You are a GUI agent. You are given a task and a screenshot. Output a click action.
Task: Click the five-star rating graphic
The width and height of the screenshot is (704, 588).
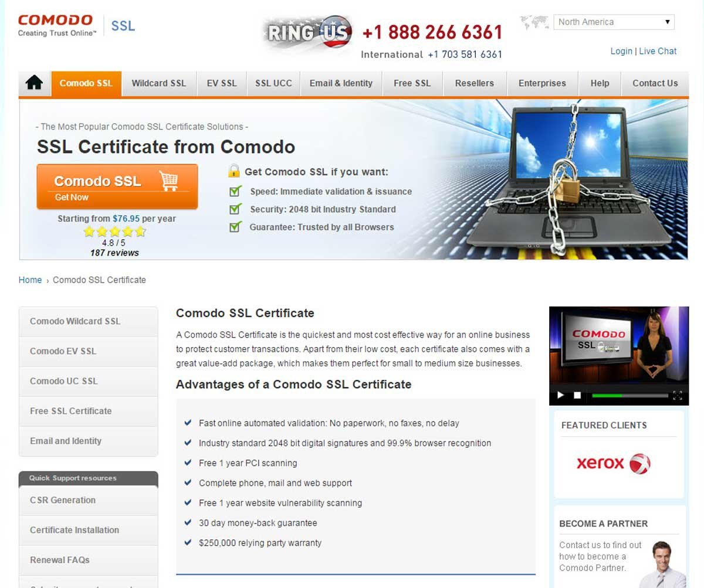click(x=114, y=232)
